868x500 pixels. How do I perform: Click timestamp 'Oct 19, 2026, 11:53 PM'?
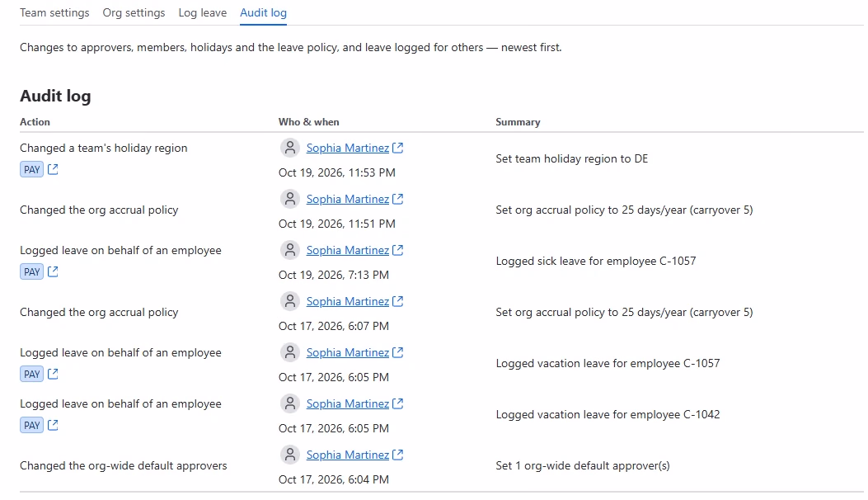(336, 173)
